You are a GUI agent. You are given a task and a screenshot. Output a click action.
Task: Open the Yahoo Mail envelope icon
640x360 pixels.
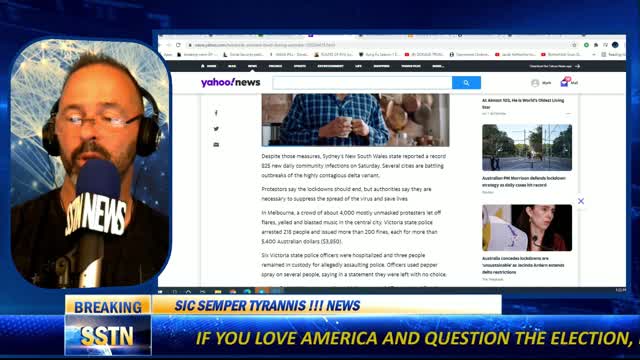[564, 83]
